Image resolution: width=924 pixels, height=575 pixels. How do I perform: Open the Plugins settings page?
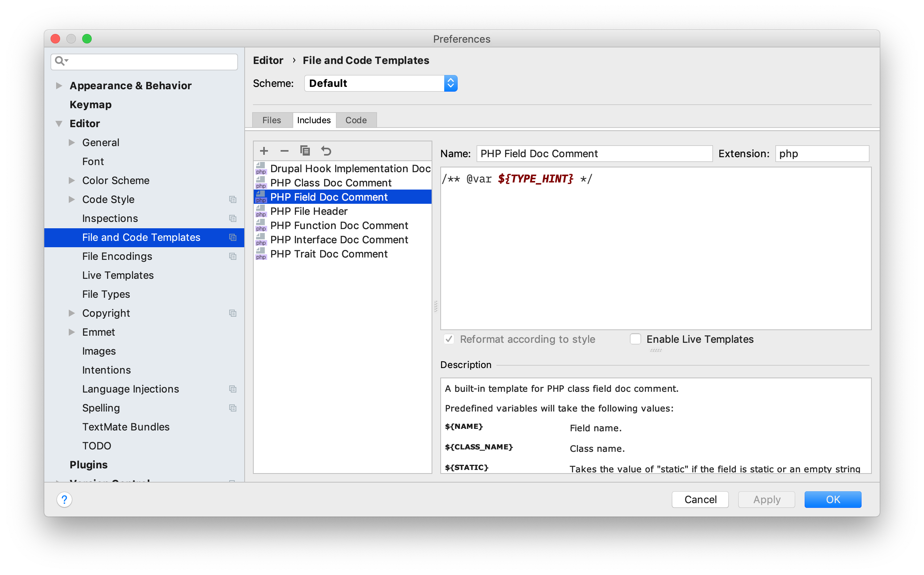coord(89,465)
